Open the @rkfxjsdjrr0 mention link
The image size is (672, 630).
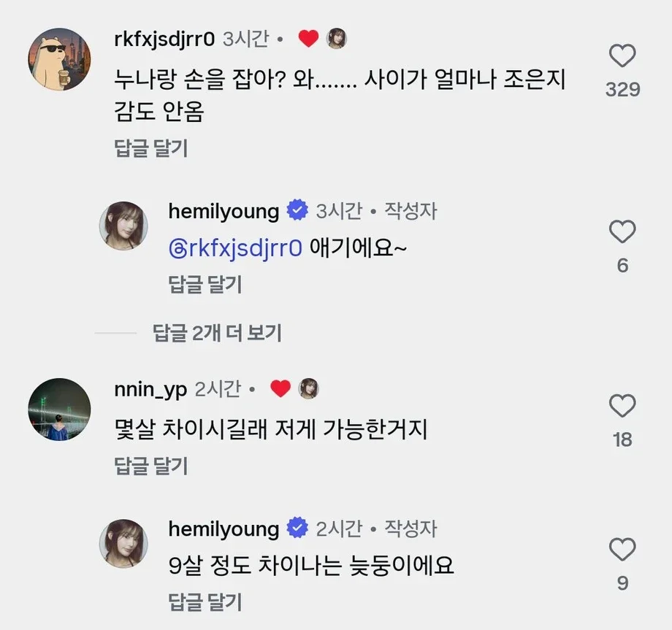click(x=235, y=248)
